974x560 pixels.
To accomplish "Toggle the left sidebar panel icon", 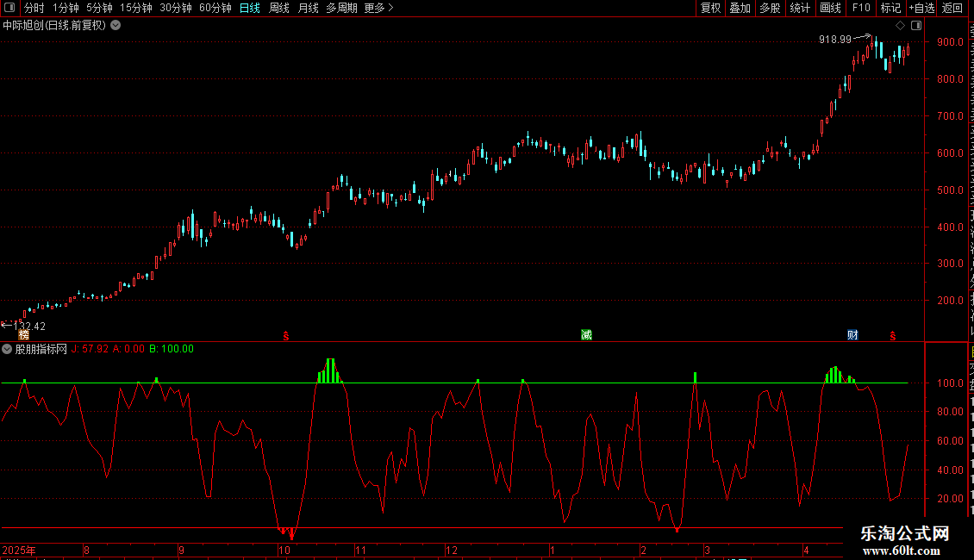I will pyautogui.click(x=9, y=8).
